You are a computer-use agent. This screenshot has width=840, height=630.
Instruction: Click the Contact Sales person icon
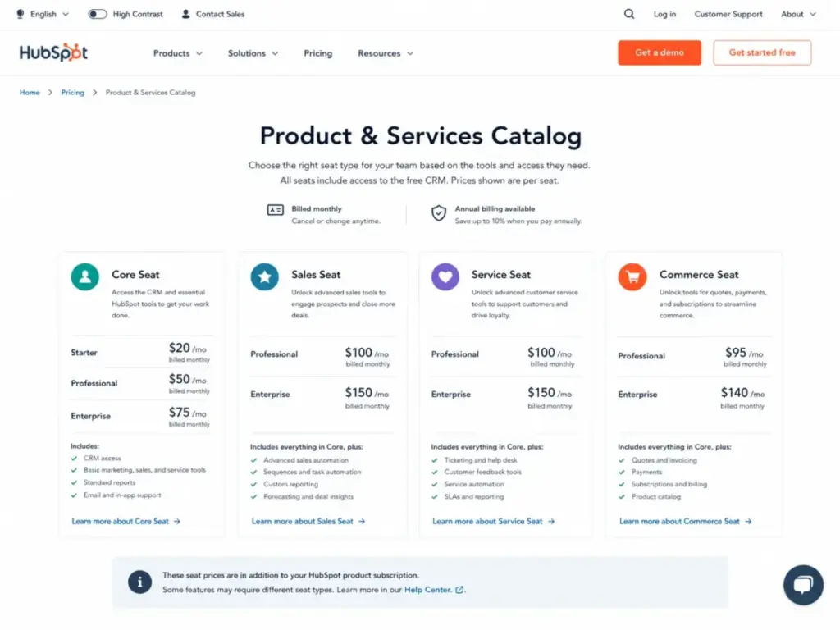point(185,14)
